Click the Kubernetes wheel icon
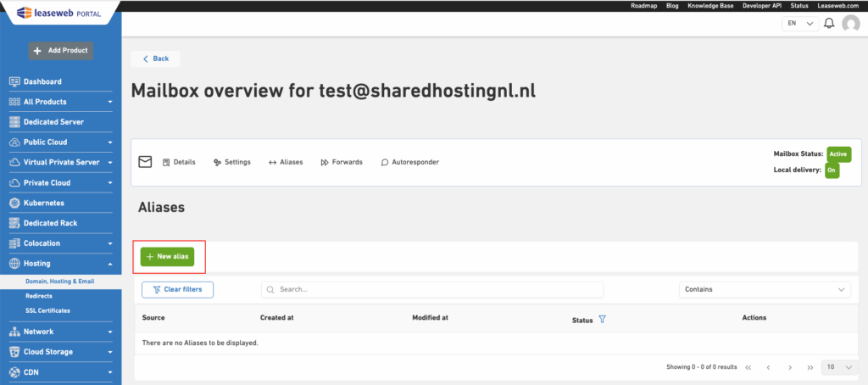Screen dimensions: 868x385 click(x=15, y=203)
